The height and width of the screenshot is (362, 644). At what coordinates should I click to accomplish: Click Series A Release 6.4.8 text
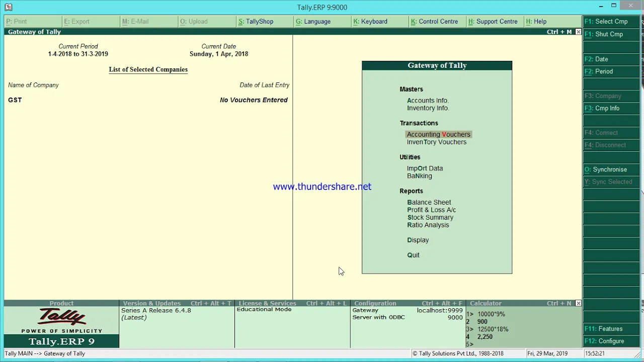click(156, 311)
